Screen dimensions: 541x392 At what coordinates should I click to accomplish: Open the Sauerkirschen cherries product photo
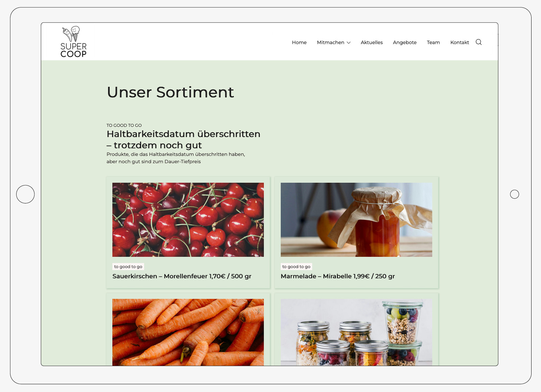pos(188,220)
